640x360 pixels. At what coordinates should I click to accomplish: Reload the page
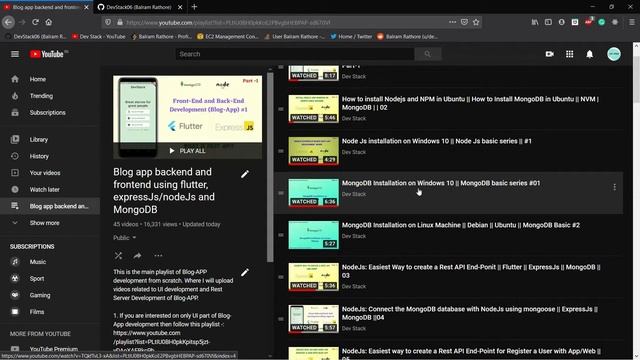[36, 22]
